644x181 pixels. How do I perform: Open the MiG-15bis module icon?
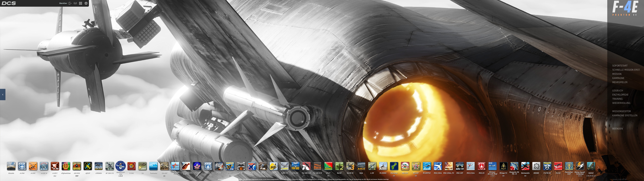click(x=438, y=166)
